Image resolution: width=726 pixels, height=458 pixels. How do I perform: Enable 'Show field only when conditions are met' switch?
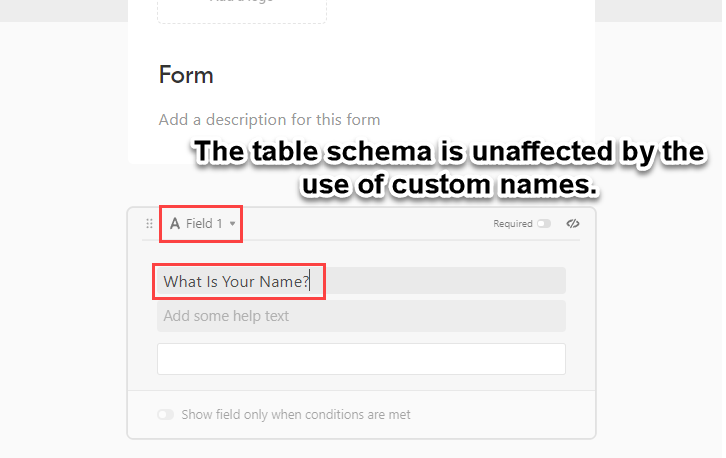[165, 414]
